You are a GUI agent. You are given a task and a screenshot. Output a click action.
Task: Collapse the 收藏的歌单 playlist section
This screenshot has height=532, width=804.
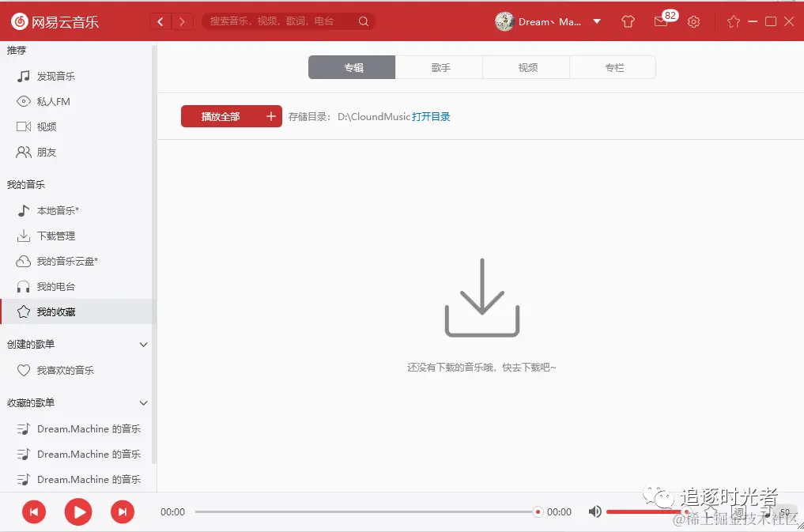point(143,403)
